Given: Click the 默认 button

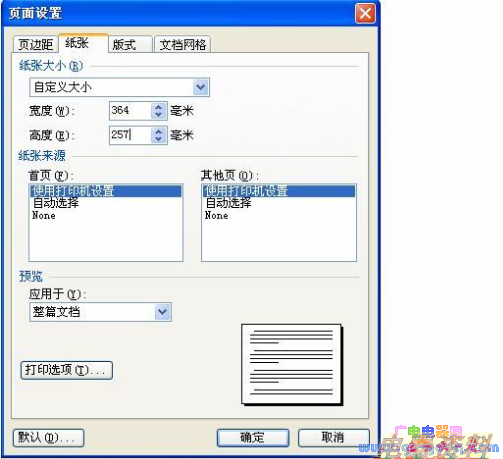Looking at the screenshot, I should tap(48, 438).
